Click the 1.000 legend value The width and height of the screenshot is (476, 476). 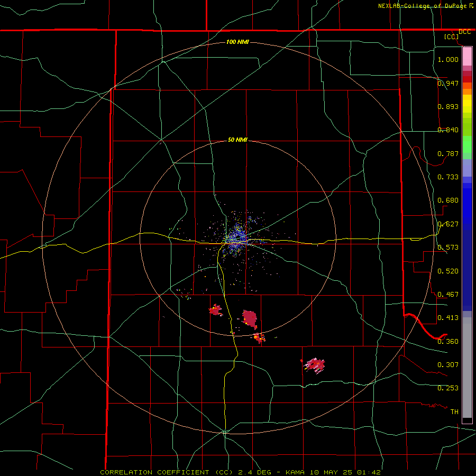(448, 59)
